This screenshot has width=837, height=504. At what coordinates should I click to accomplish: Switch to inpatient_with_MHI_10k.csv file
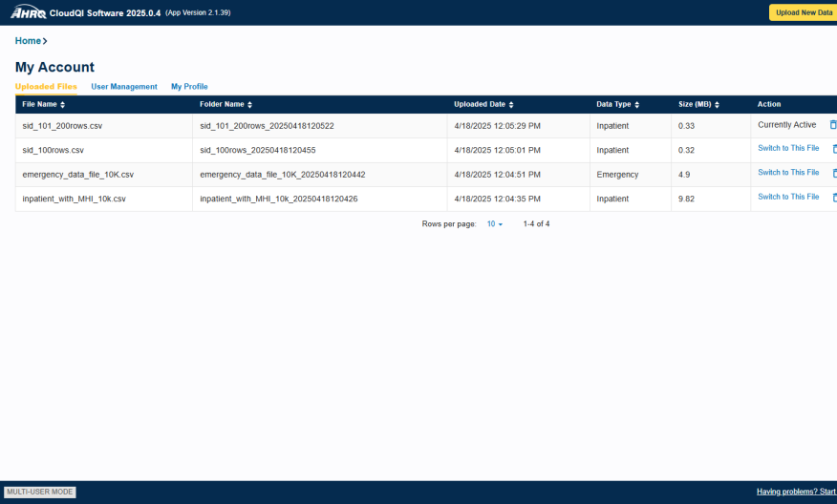coord(788,197)
